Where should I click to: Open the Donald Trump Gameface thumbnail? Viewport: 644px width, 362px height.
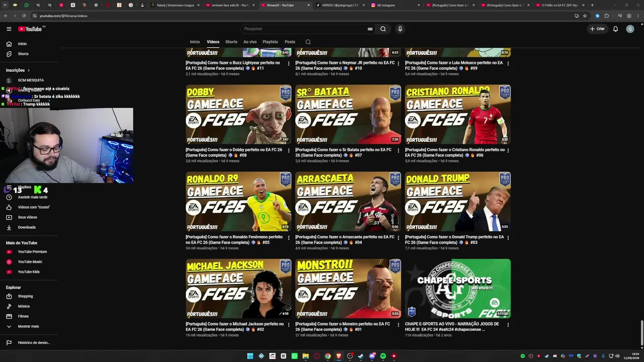[x=458, y=202]
